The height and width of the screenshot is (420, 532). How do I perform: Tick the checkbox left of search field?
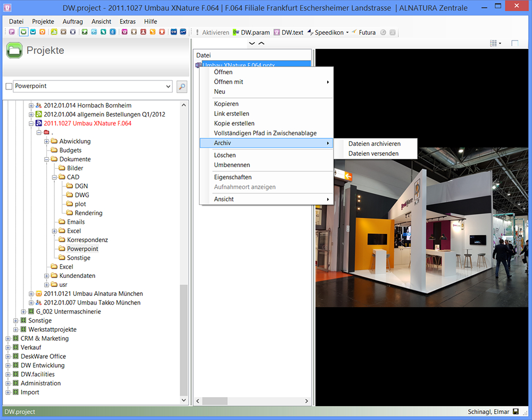[x=9, y=86]
